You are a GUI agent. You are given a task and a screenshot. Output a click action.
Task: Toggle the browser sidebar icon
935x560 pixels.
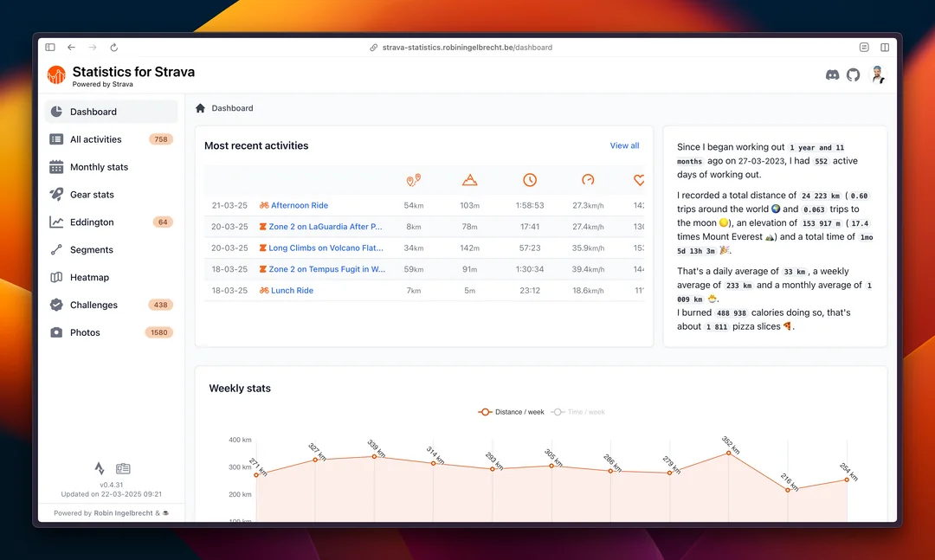coord(50,47)
